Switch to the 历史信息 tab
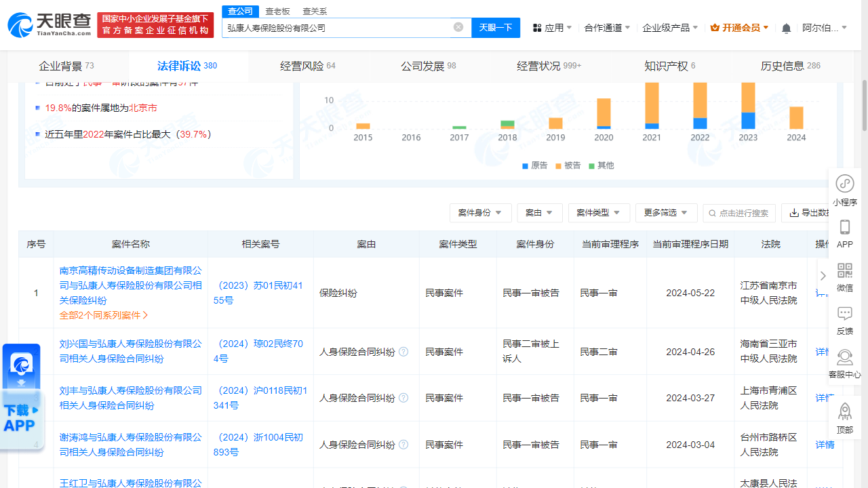This screenshot has height=488, width=868. 791,66
